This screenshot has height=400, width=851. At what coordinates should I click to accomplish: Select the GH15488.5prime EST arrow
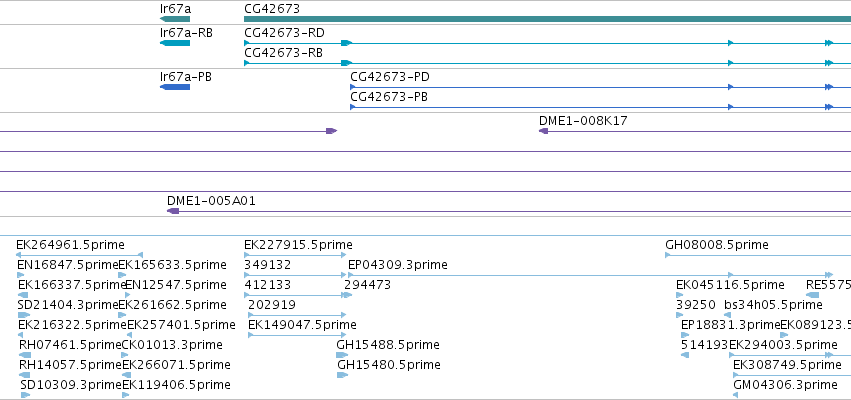(342, 355)
